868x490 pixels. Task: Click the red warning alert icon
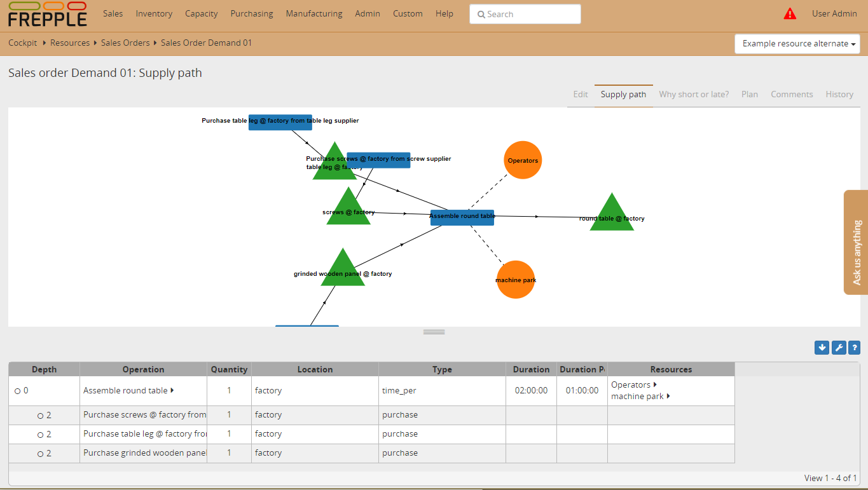coord(790,13)
